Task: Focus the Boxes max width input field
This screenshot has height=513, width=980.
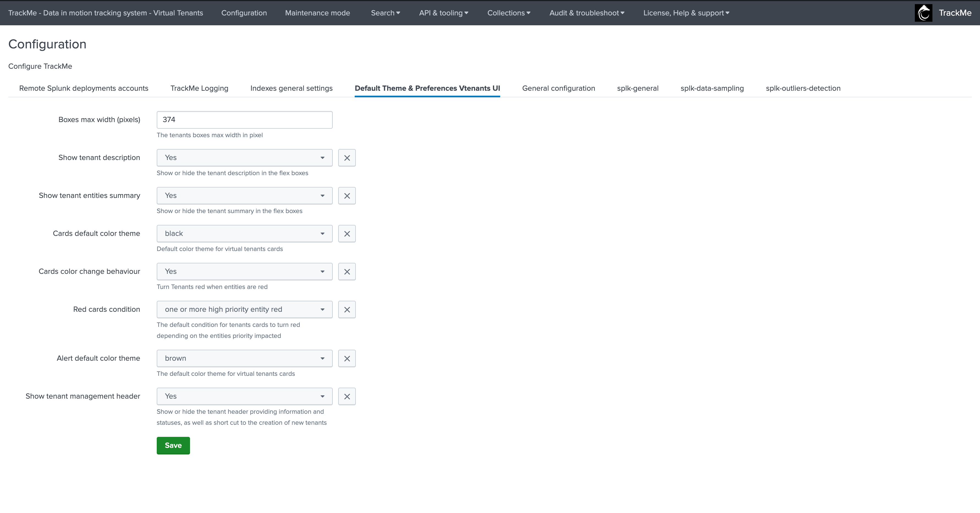Action: coord(244,120)
